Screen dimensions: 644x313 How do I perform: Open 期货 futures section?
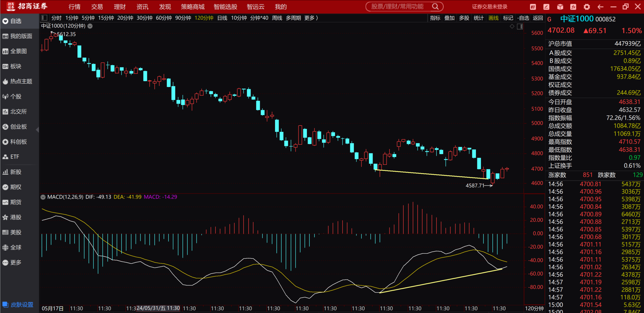pos(19,202)
